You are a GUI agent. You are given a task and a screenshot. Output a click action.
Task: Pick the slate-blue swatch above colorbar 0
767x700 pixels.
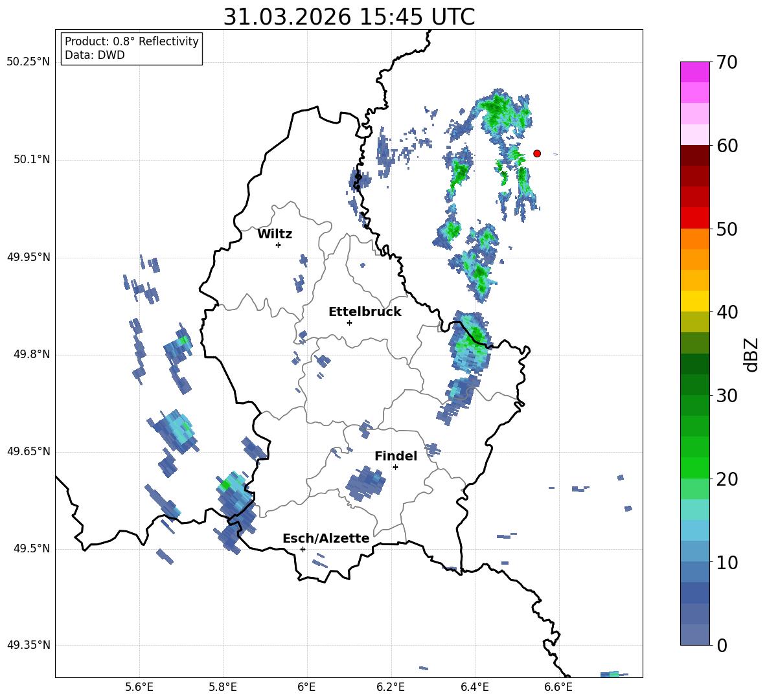click(694, 635)
